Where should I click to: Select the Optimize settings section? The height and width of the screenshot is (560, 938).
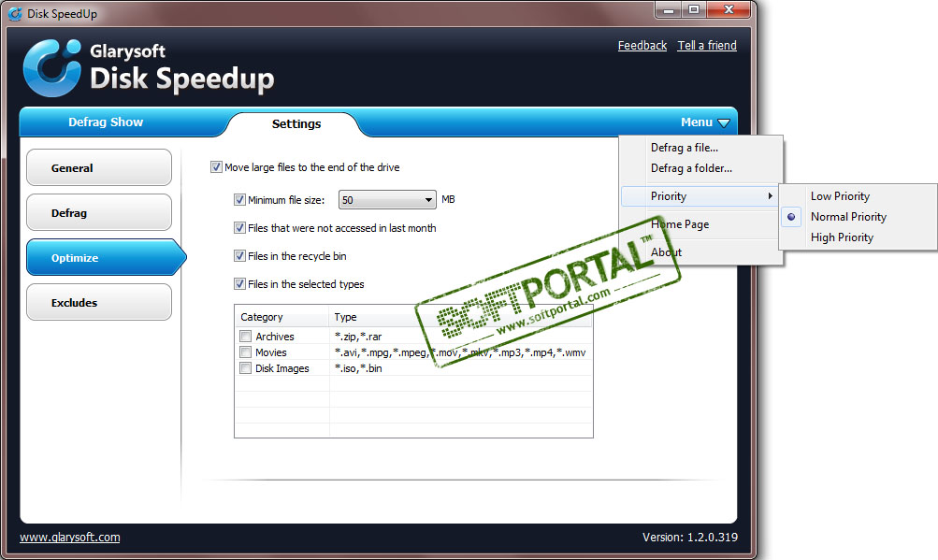click(x=106, y=258)
